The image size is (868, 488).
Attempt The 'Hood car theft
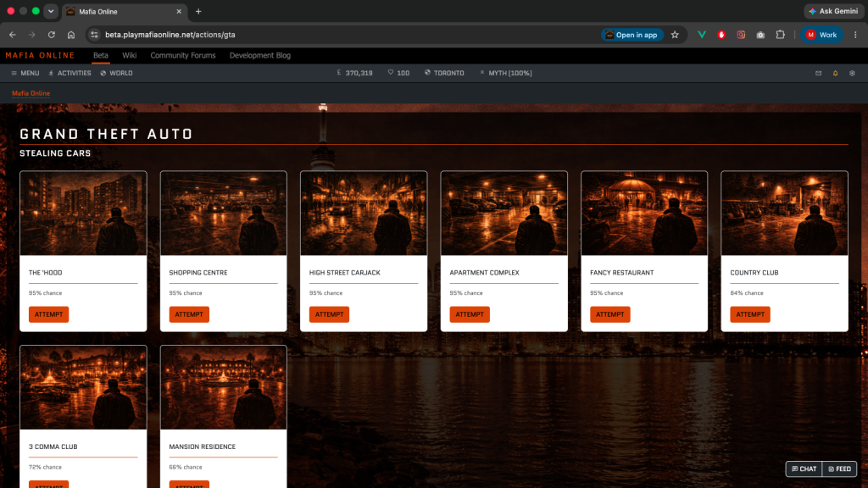point(48,314)
